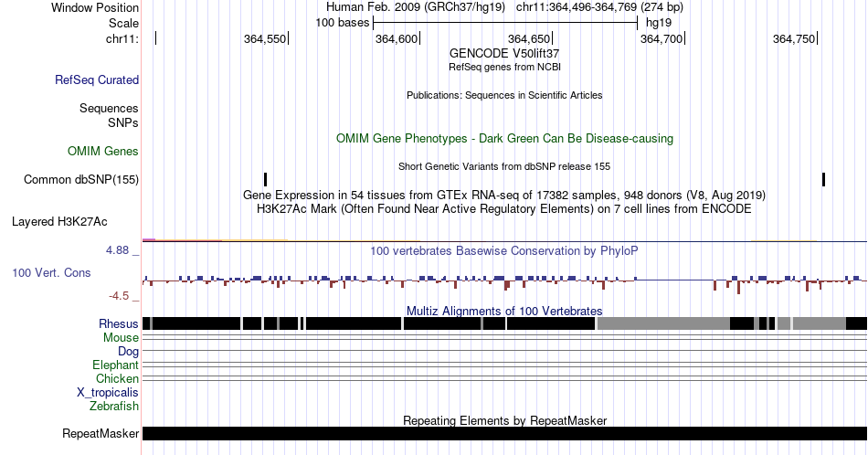Viewport: 868px width, 455px height.
Task: Click the GTEx Gene Expression track title
Action: pos(504,195)
